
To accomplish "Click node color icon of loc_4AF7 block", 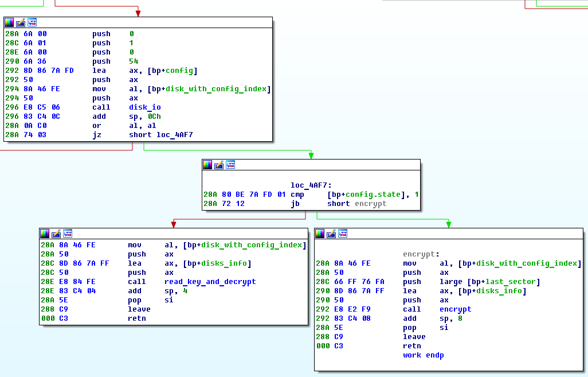I will pyautogui.click(x=207, y=165).
